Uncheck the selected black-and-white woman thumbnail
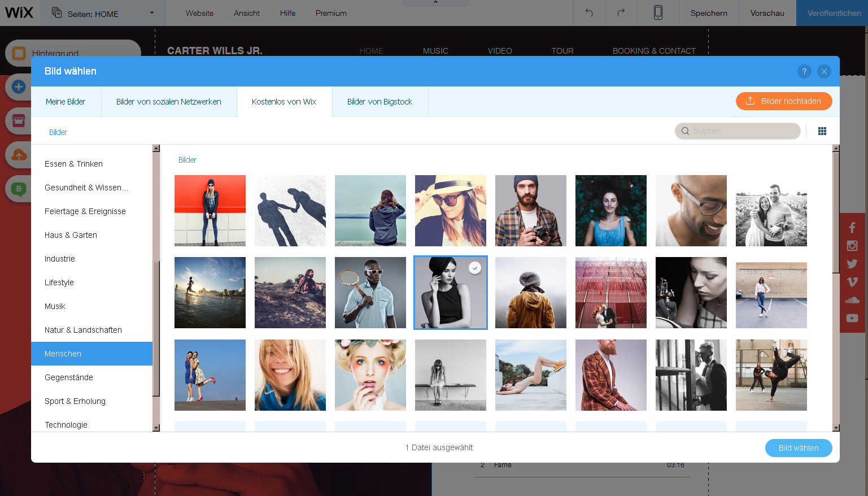 point(451,293)
